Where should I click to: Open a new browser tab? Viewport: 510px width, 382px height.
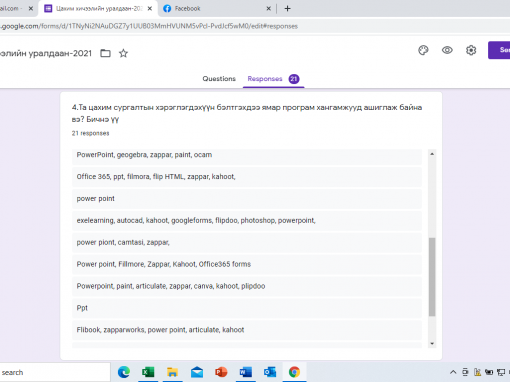(287, 9)
